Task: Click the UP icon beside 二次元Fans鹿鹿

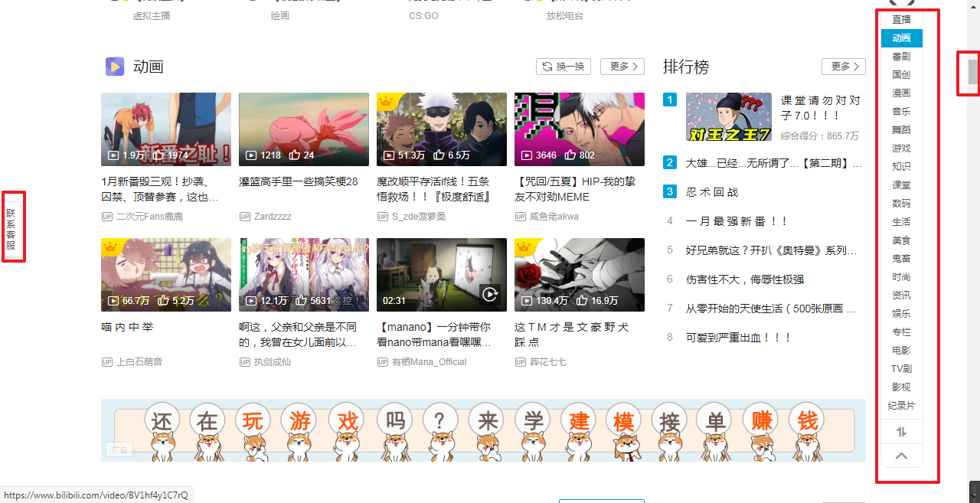Action: 107,217
